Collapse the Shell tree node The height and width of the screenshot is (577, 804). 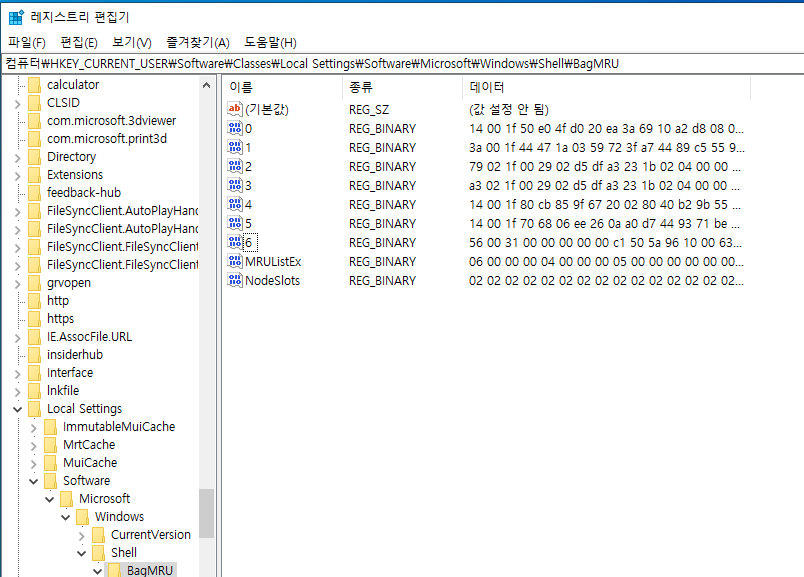[82, 553]
